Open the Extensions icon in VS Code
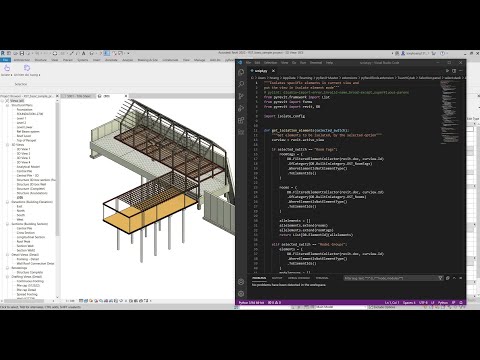 tap(241, 120)
